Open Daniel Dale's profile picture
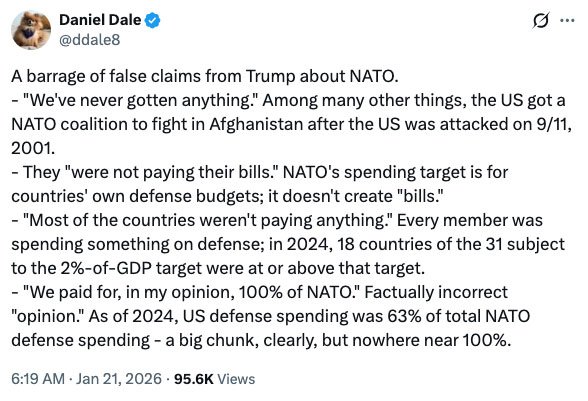This screenshot has width=588, height=401. coord(31,30)
